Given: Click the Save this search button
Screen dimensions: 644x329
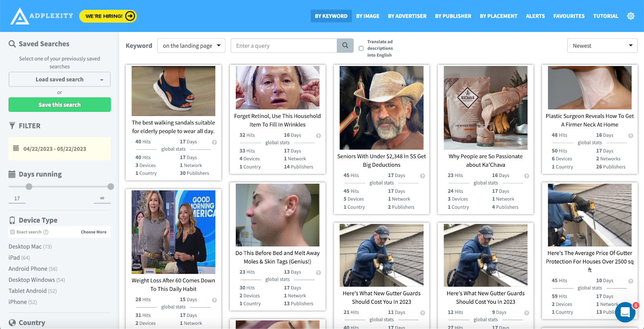Looking at the screenshot, I should 60,105.
